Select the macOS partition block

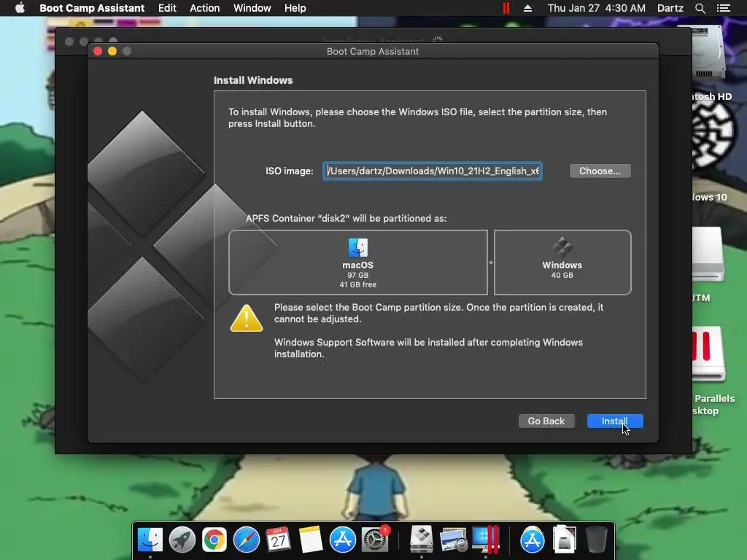click(x=357, y=262)
